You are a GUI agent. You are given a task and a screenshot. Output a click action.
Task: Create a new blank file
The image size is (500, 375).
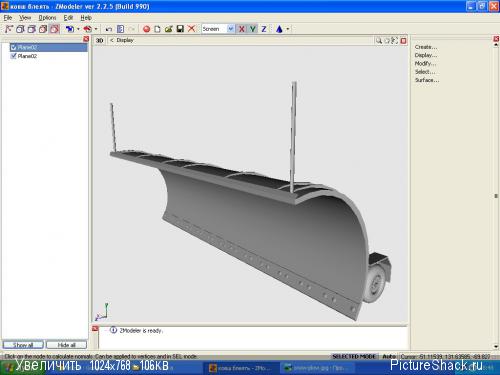157,29
